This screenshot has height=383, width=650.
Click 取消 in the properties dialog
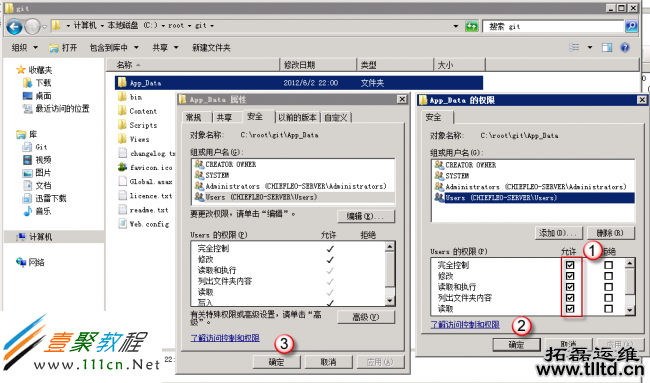click(328, 362)
